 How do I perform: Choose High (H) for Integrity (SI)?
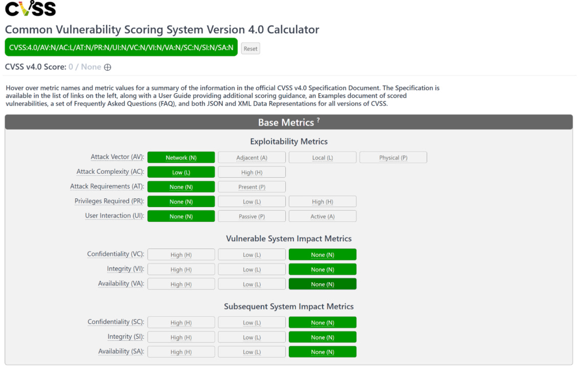[181, 337]
